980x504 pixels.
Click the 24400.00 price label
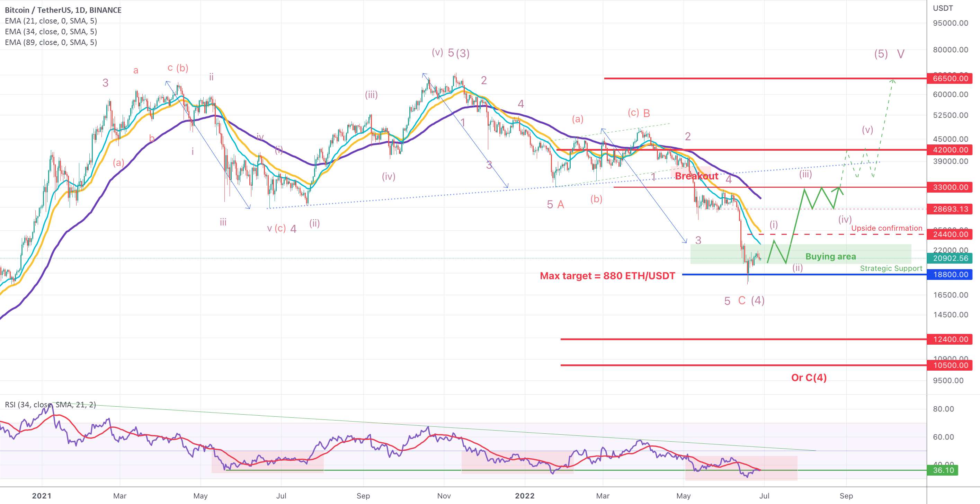coord(950,234)
